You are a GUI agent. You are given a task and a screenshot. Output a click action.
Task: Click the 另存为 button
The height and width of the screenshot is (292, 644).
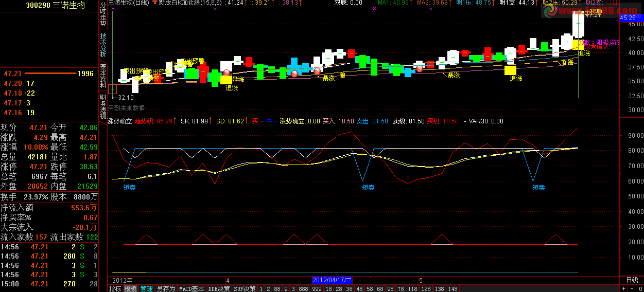(x=166, y=288)
